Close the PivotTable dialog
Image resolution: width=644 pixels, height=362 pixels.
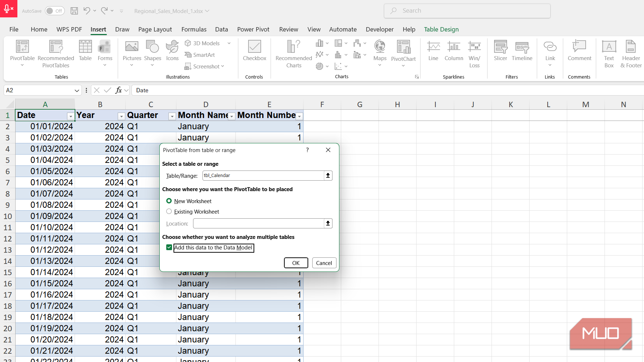pos(328,150)
